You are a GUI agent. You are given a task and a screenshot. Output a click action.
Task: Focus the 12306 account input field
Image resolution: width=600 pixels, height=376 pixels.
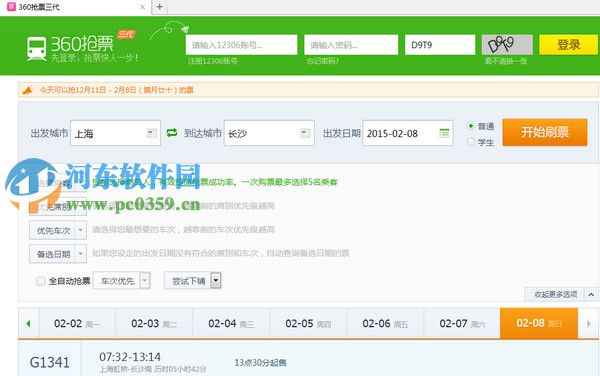pos(241,45)
